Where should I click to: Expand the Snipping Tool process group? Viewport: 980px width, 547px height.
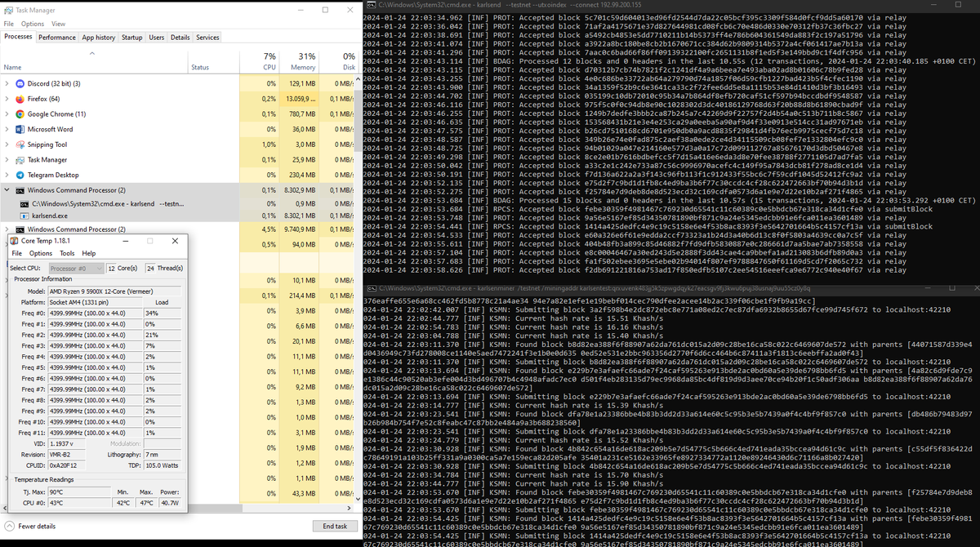point(7,145)
